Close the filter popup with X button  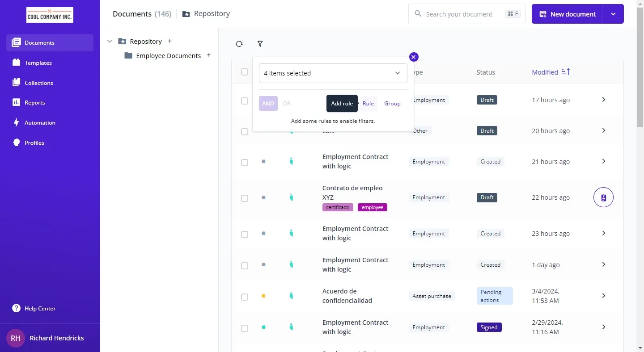coord(414,57)
